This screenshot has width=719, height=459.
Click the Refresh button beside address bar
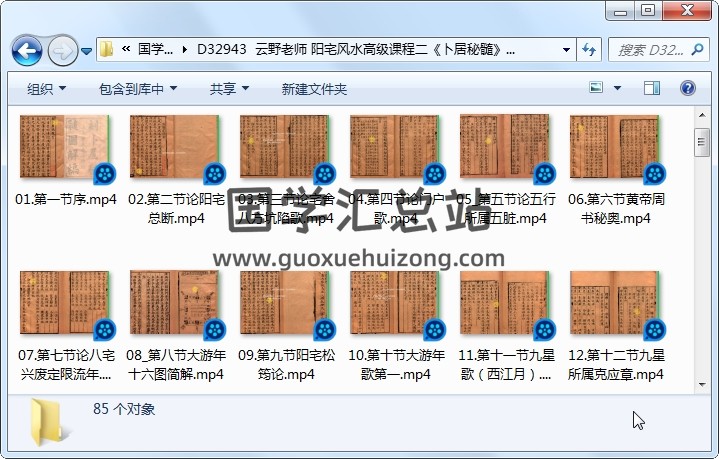[x=589, y=50]
